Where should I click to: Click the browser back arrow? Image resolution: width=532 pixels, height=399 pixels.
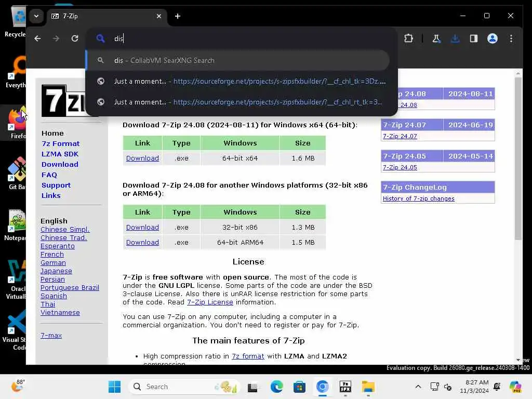coord(37,38)
